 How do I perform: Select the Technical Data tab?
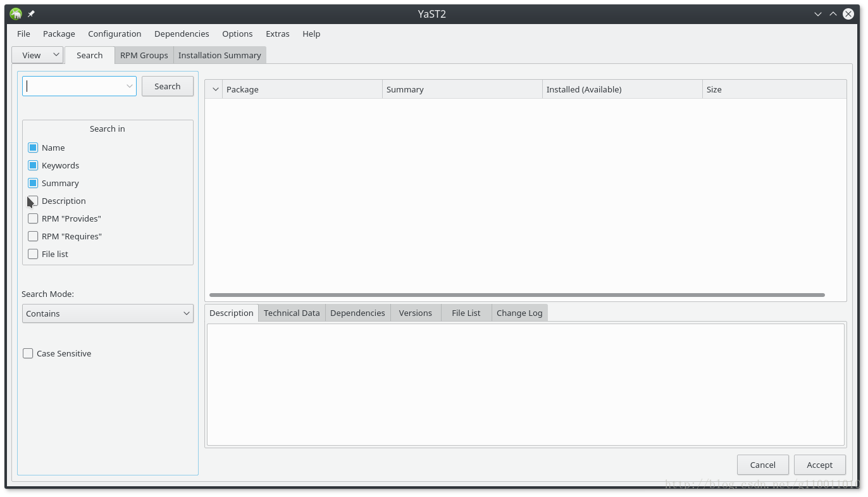point(292,313)
